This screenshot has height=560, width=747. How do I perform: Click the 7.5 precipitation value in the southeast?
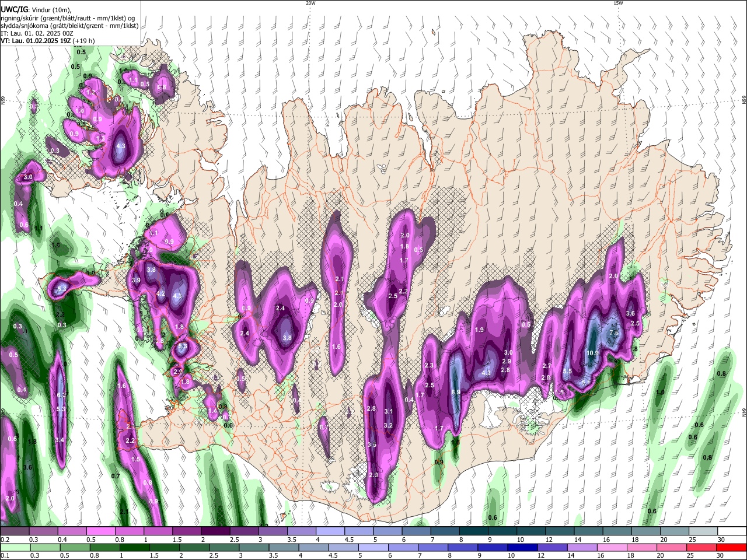tap(614, 332)
